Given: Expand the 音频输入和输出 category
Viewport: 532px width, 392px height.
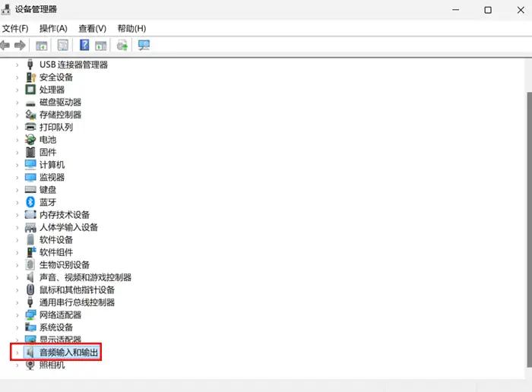Looking at the screenshot, I should [17, 352].
